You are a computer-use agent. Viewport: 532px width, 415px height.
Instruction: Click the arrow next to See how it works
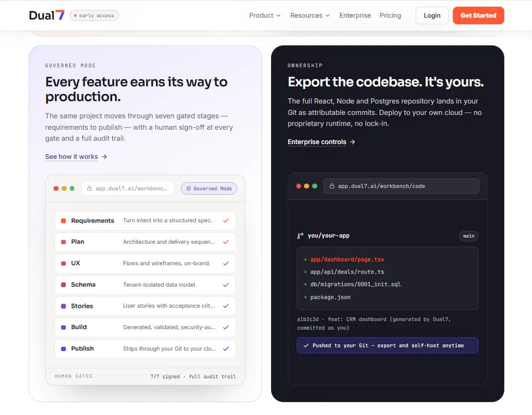[104, 156]
